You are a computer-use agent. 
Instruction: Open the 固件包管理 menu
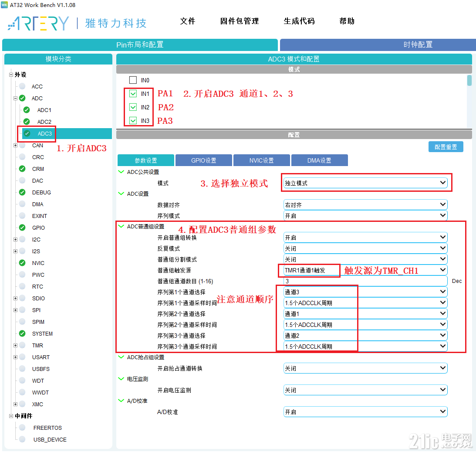pos(239,21)
